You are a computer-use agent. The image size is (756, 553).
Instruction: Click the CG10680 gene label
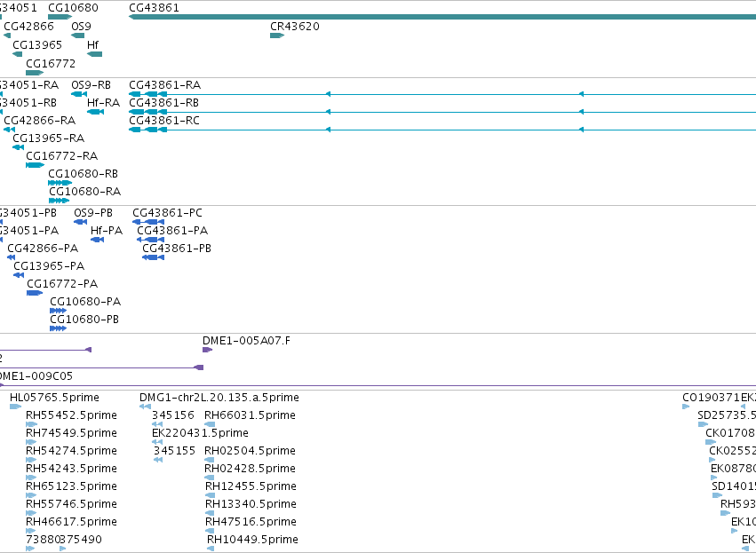click(73, 7)
